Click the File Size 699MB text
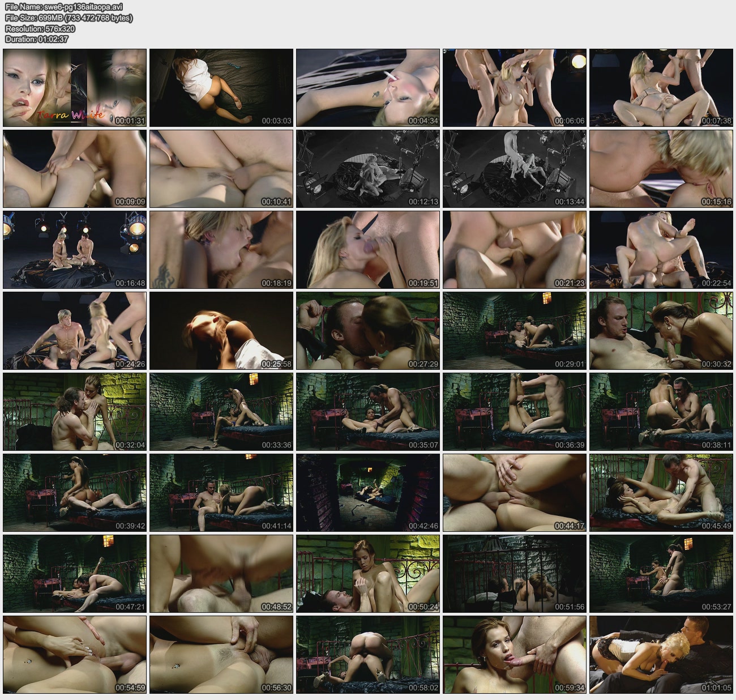The height and width of the screenshot is (700, 736). (69, 18)
